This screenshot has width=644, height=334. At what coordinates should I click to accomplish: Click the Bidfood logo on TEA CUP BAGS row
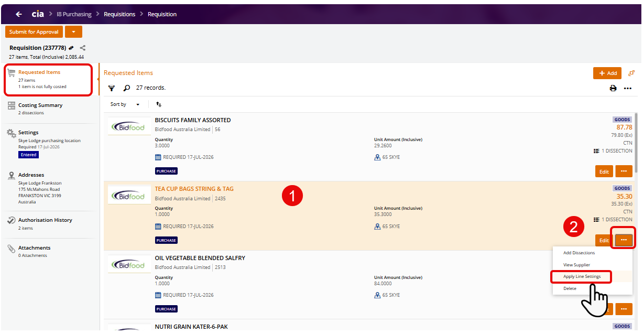coord(129,196)
